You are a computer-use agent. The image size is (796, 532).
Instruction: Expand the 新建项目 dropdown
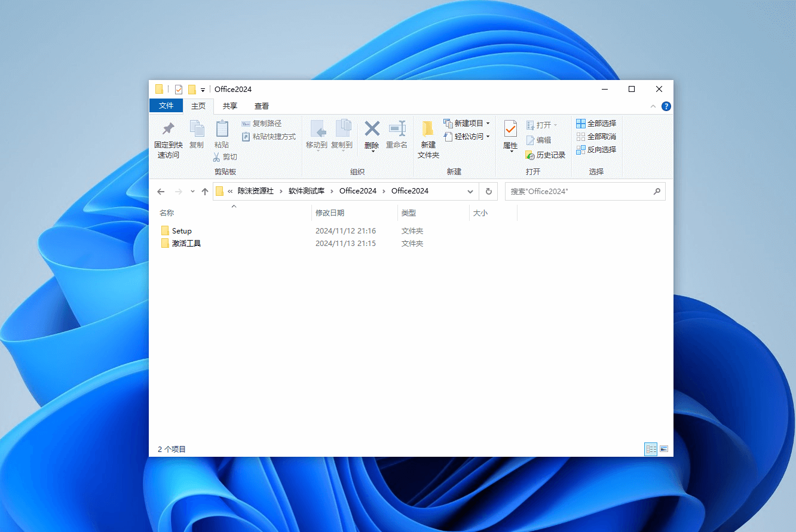pos(488,123)
